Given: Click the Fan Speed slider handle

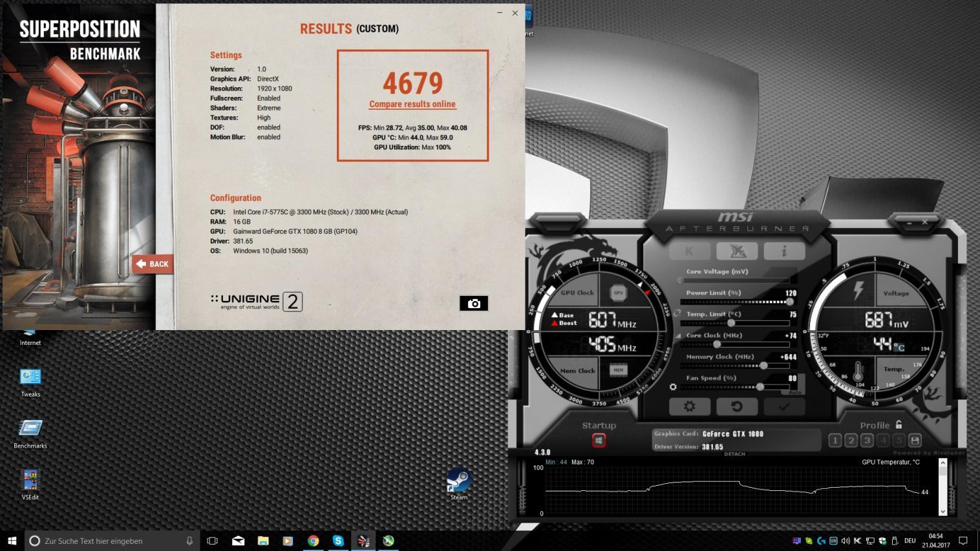Looking at the screenshot, I should [x=760, y=387].
